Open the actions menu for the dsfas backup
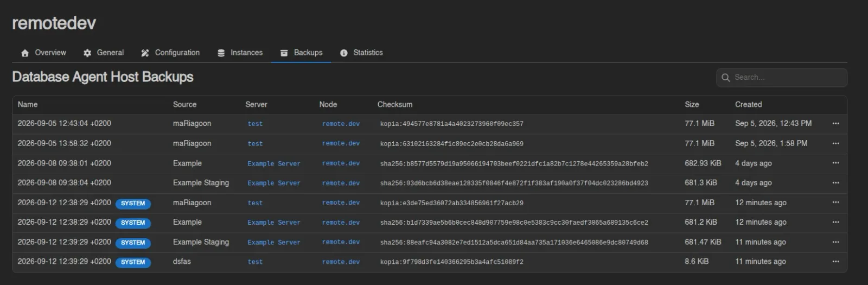The height and width of the screenshot is (285, 868). pos(835,262)
